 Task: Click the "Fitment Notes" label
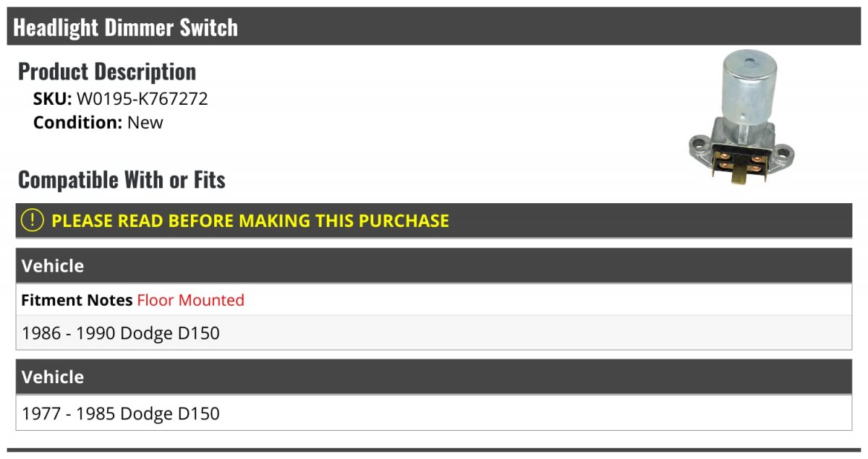coord(77,300)
